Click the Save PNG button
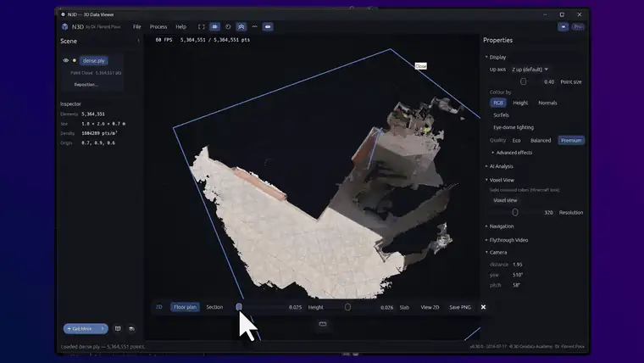This screenshot has width=644, height=363. (460, 307)
